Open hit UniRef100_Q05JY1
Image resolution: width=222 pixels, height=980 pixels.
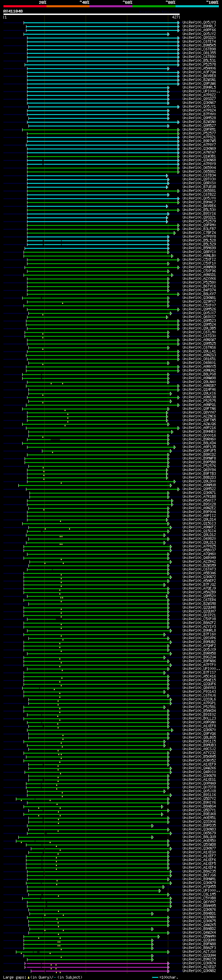tap(199, 106)
